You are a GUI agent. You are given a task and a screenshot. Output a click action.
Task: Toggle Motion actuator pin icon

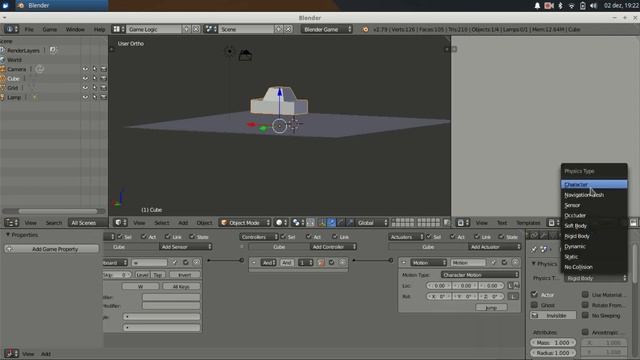coord(493,262)
